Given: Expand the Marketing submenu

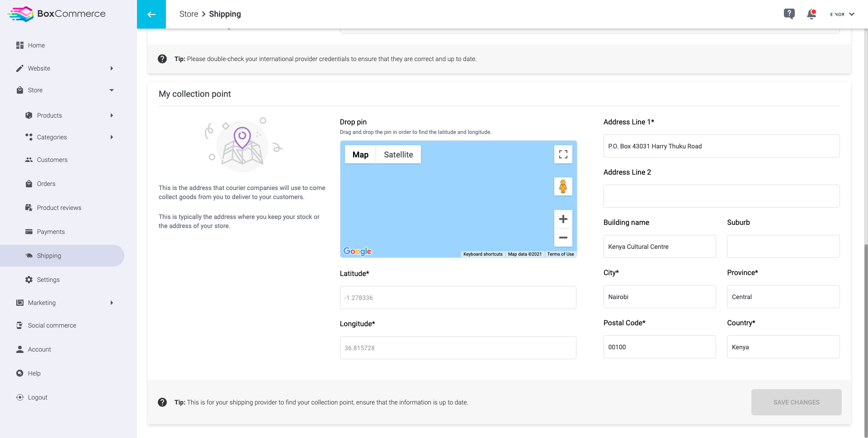Looking at the screenshot, I should tap(112, 303).
